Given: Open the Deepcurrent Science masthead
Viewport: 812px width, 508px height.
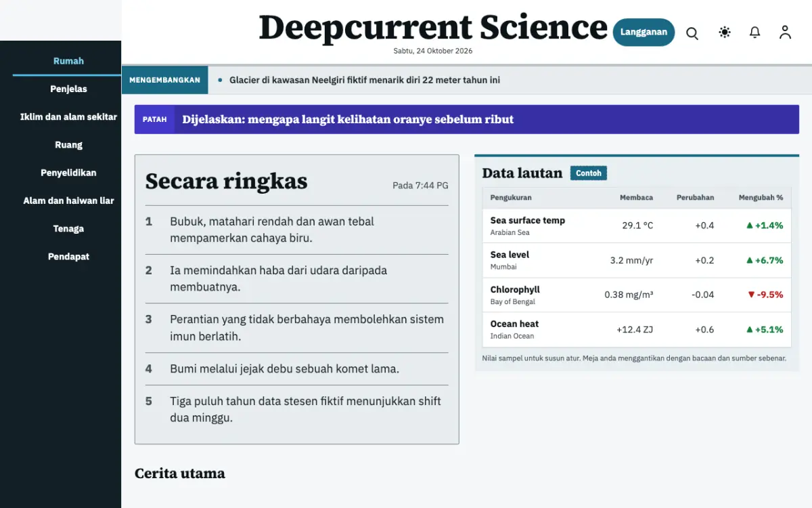Looking at the screenshot, I should click(433, 28).
